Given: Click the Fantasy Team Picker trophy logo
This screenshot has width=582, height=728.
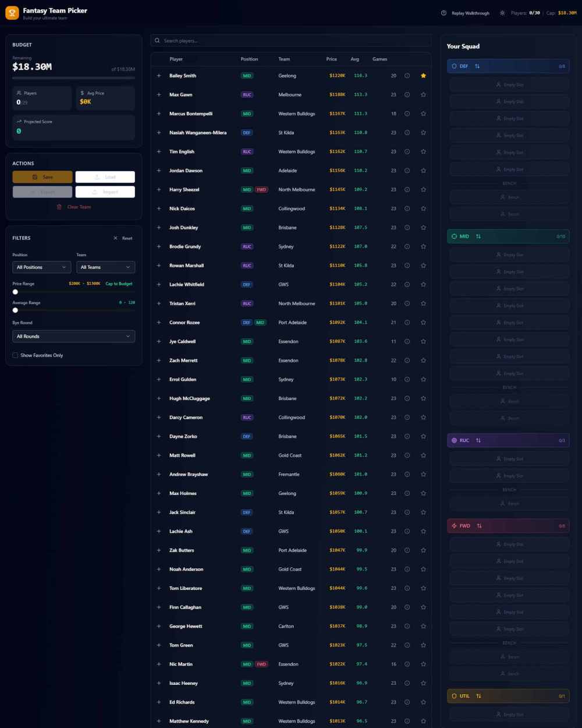Looking at the screenshot, I should coord(12,13).
